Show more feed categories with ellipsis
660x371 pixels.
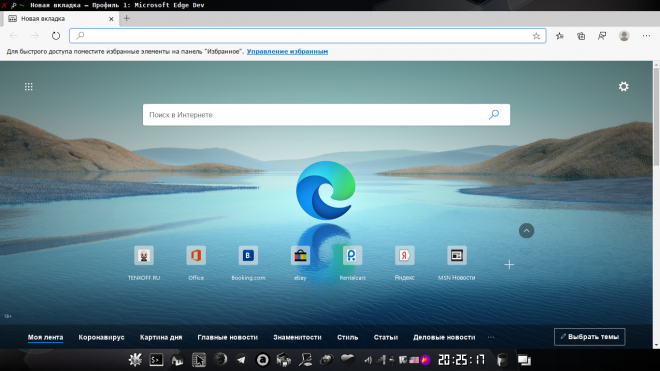pyautogui.click(x=491, y=337)
